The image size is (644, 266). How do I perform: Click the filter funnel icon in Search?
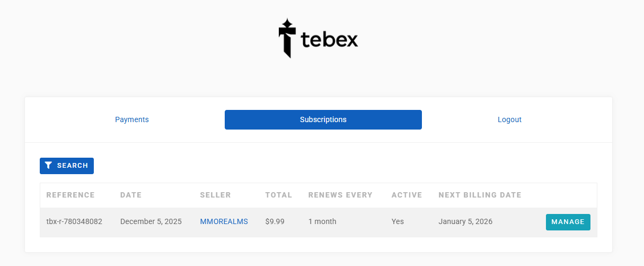(x=48, y=166)
